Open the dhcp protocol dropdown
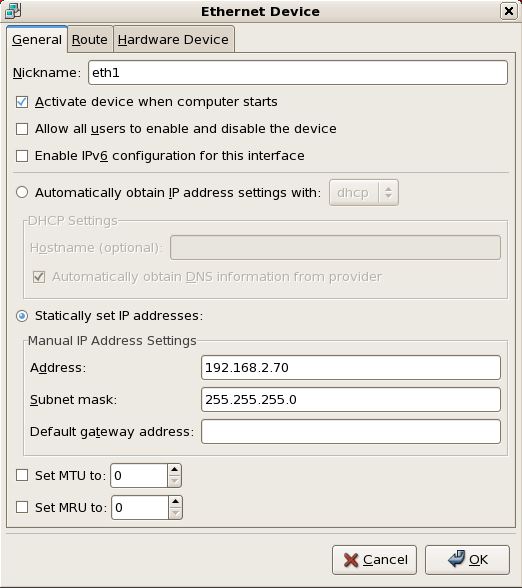Image resolution: width=522 pixels, height=588 pixels. pos(364,193)
